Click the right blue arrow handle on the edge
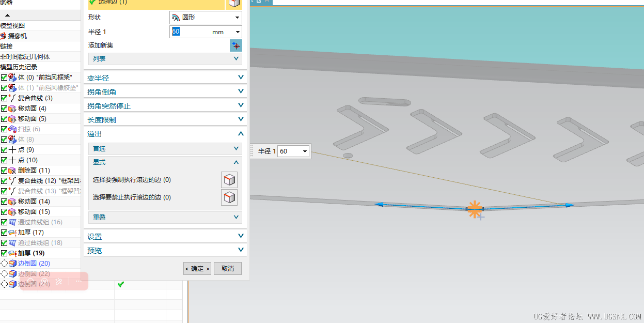 click(x=570, y=205)
